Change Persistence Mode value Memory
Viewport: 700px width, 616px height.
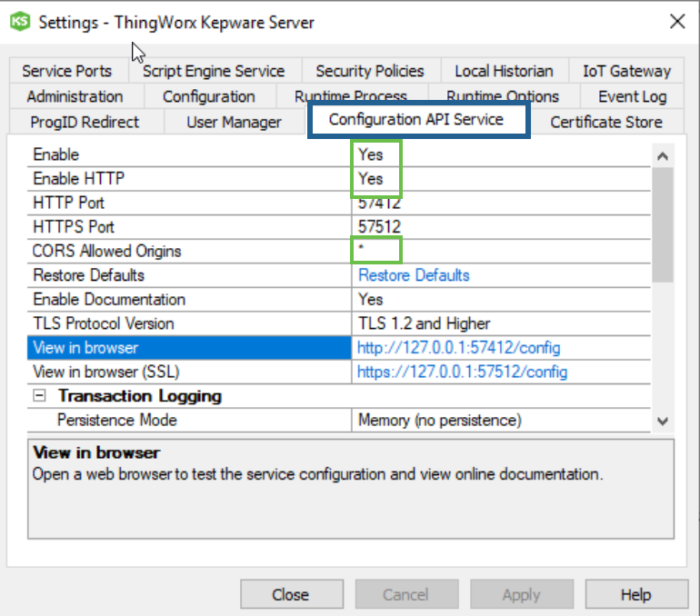point(501,420)
